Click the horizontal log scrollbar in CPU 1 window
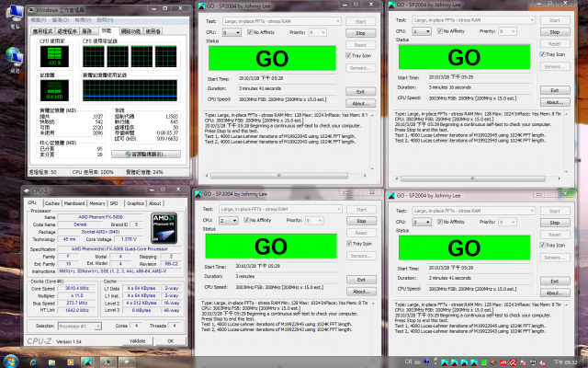Viewport: 588px width, 368px height. [478, 178]
